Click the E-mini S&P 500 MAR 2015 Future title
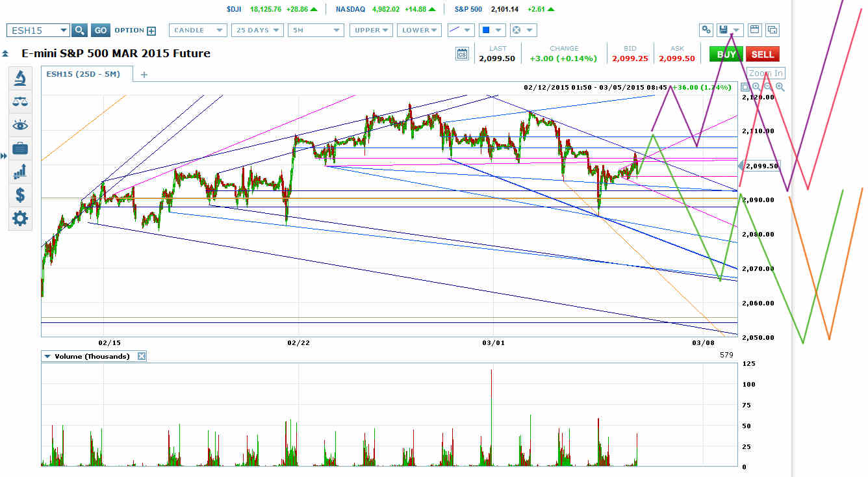Screen dimensions: 868x477 tap(116, 53)
